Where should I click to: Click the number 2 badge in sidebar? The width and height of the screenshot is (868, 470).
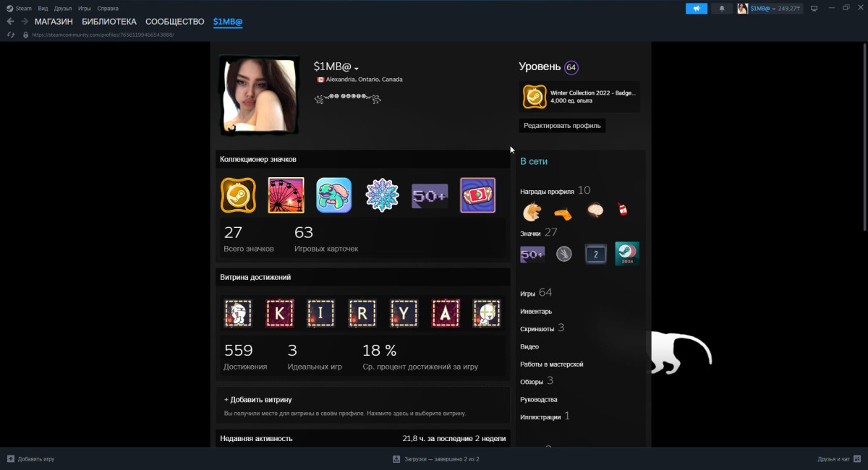pyautogui.click(x=595, y=254)
